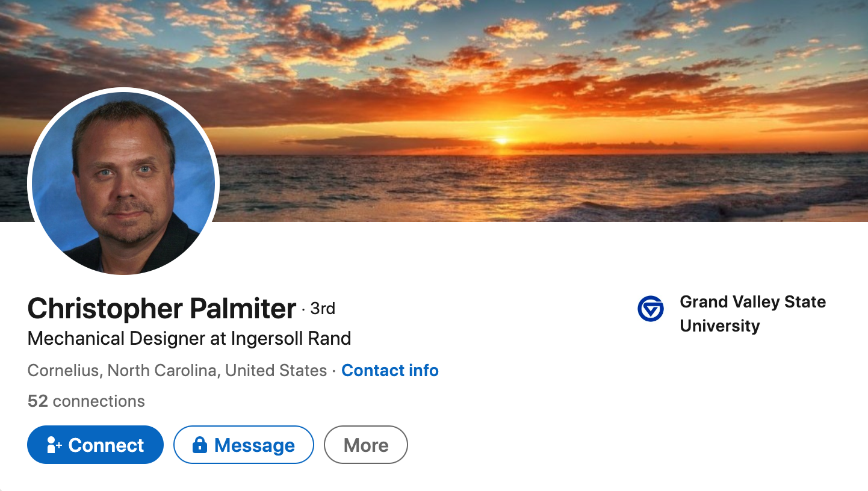
Task: Click the Grand Valley State University text
Action: (x=752, y=313)
